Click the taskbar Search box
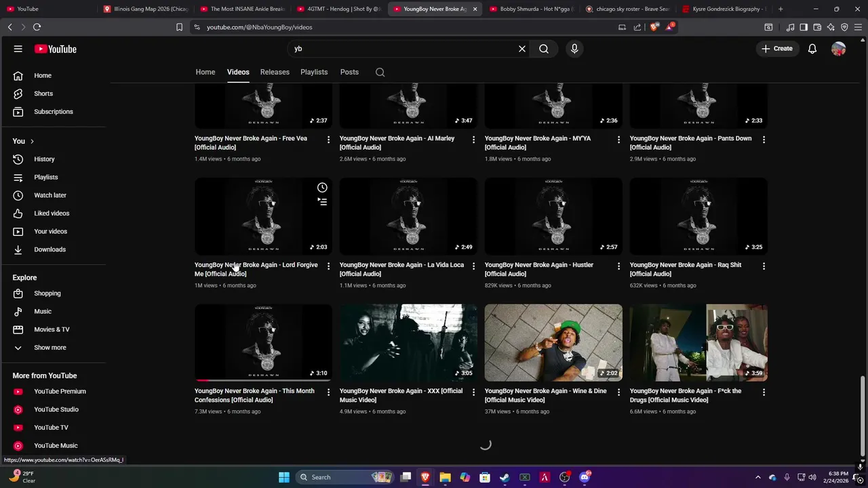 pyautogui.click(x=344, y=477)
